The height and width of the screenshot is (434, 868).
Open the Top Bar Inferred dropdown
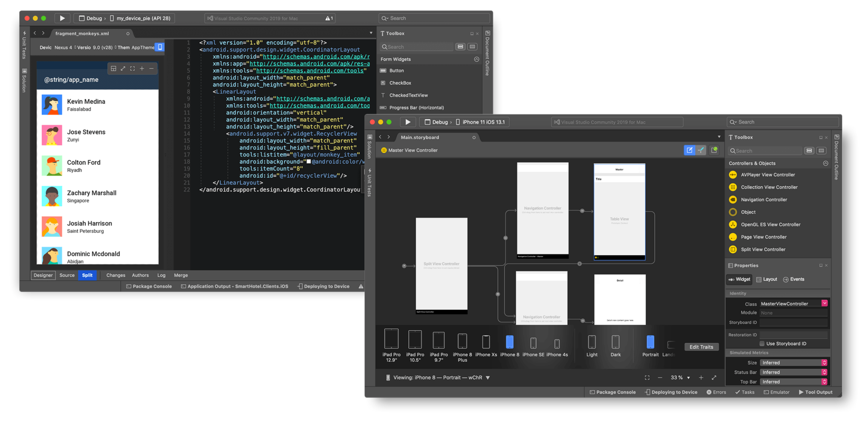click(793, 382)
